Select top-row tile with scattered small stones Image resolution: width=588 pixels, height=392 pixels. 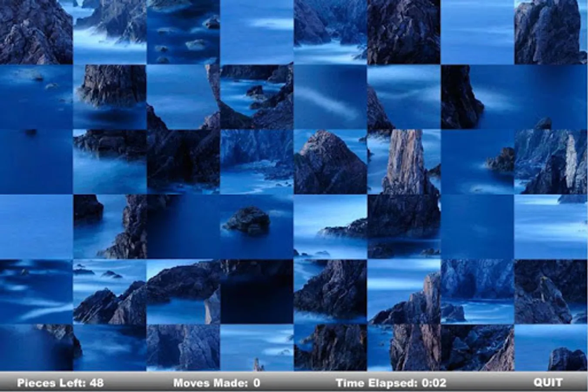tap(183, 32)
